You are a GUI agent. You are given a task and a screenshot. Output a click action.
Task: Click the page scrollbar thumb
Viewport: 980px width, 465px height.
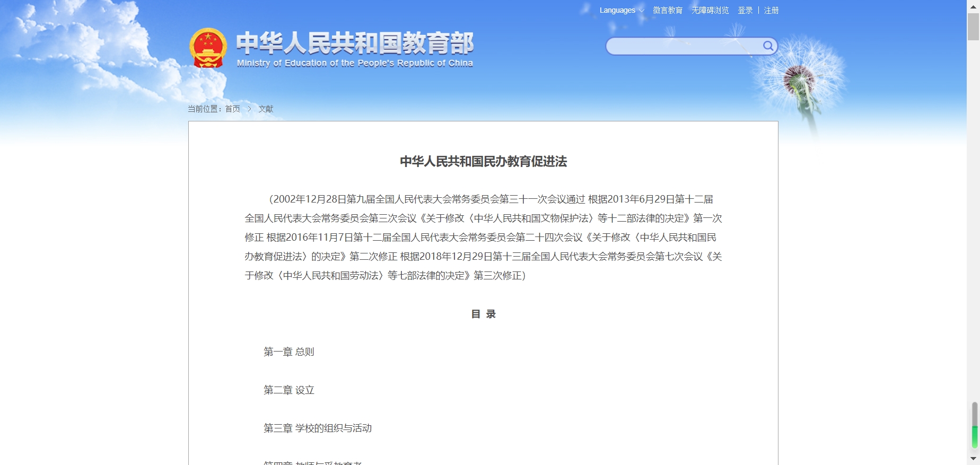pos(973,27)
